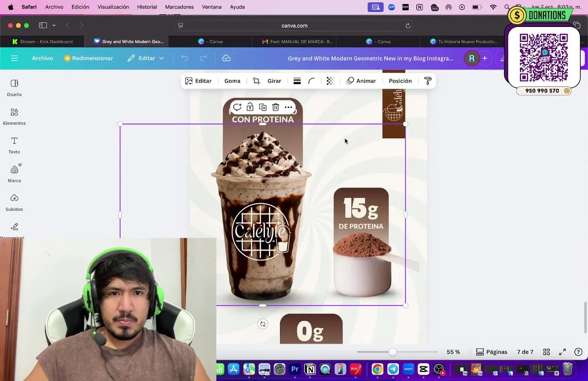Screen dimensions: 588x381
Task: Click the design title text
Action: 370,58
